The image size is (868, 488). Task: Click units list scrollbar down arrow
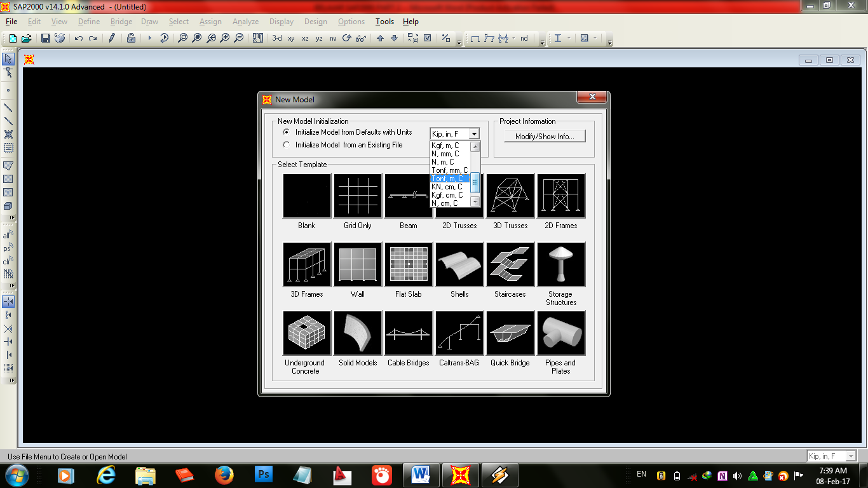pos(475,202)
